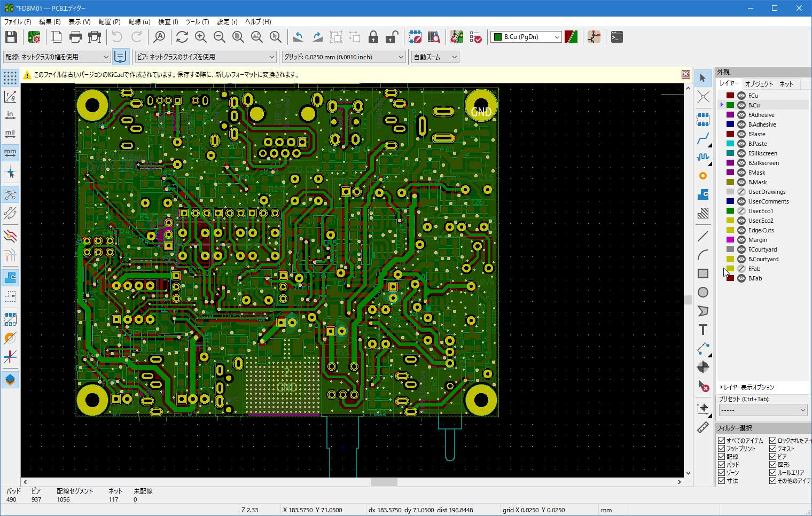Toggle visibility of Edge.Cuts layer
Viewport: 812px width, 516px height.
click(741, 230)
